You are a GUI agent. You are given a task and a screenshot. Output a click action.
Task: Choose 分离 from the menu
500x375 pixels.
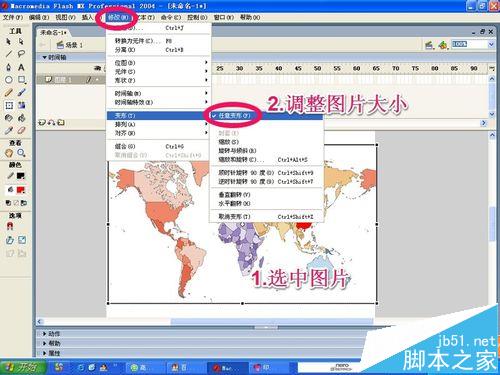pyautogui.click(x=159, y=50)
